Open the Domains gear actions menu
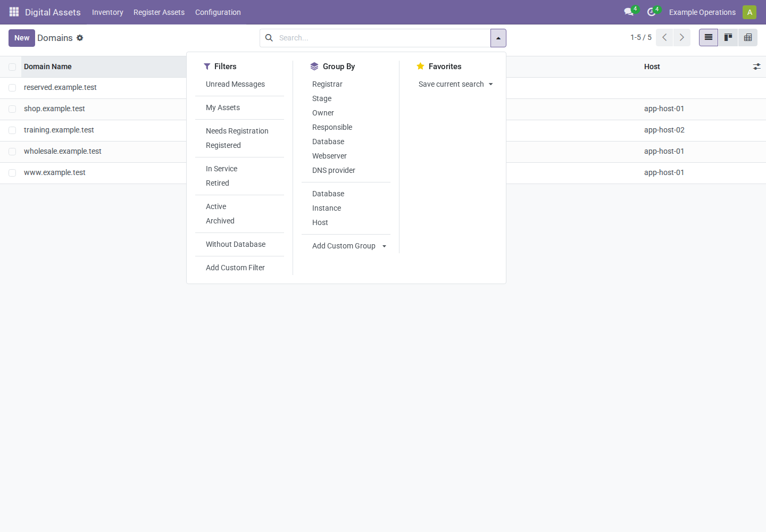 click(x=80, y=38)
